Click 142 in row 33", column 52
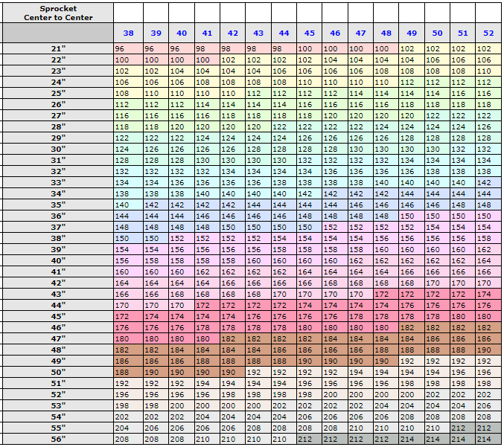Viewport: 504px width, 447px height. coord(488,182)
